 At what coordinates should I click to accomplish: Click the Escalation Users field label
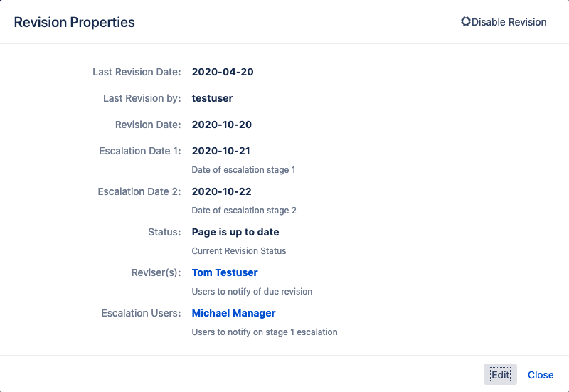(141, 313)
